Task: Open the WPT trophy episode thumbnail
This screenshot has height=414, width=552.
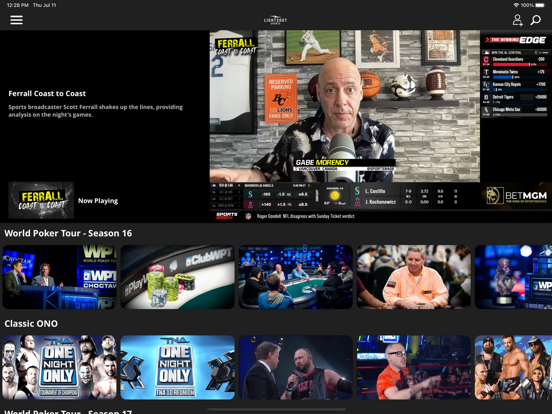Action: (513, 277)
